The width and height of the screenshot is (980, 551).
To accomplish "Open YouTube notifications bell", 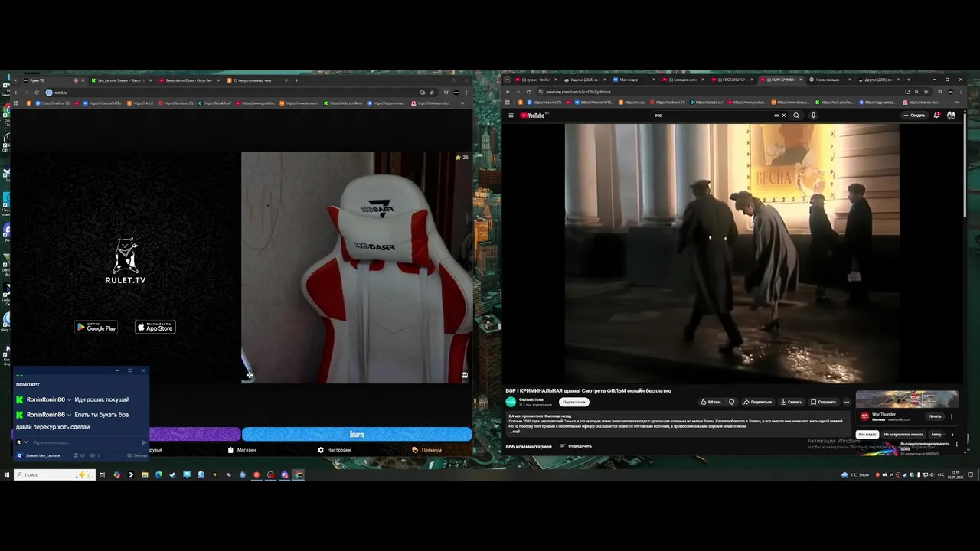I will [936, 116].
